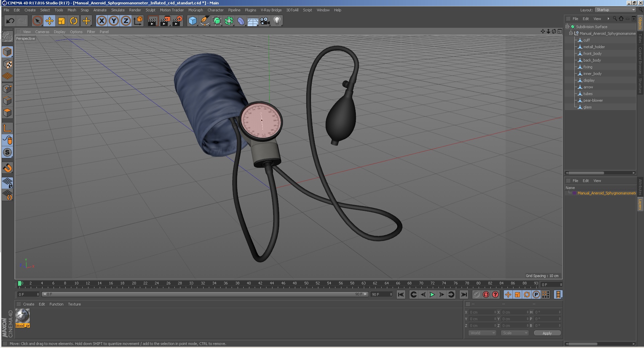The height and width of the screenshot is (348, 644).
Task: Switch to Polygons mode
Action: pos(7,113)
